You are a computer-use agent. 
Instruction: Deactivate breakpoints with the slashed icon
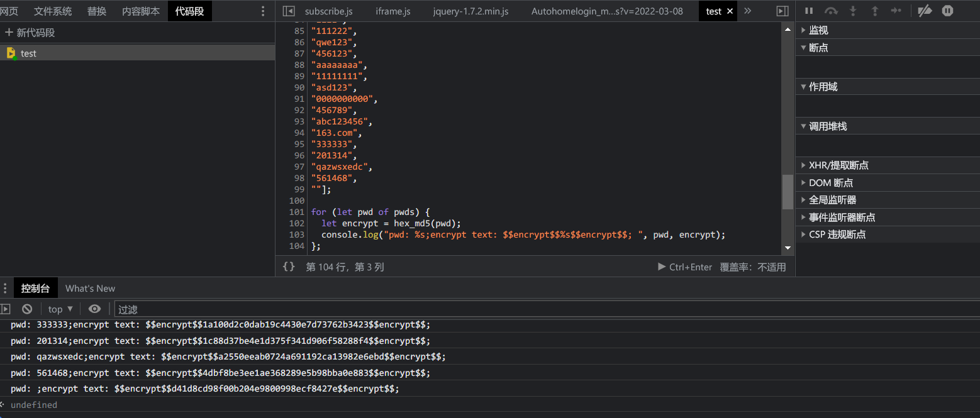pyautogui.click(x=925, y=11)
